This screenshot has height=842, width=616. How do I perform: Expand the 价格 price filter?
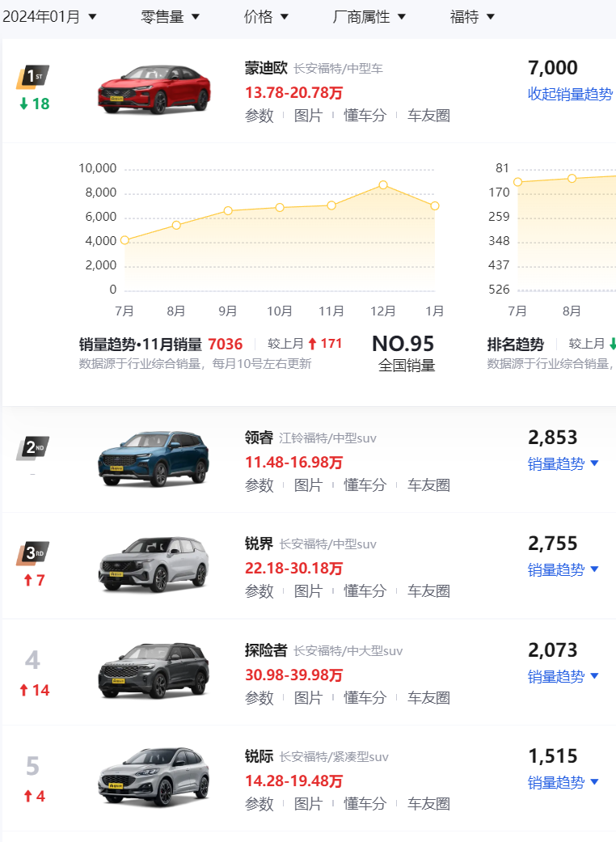click(266, 17)
